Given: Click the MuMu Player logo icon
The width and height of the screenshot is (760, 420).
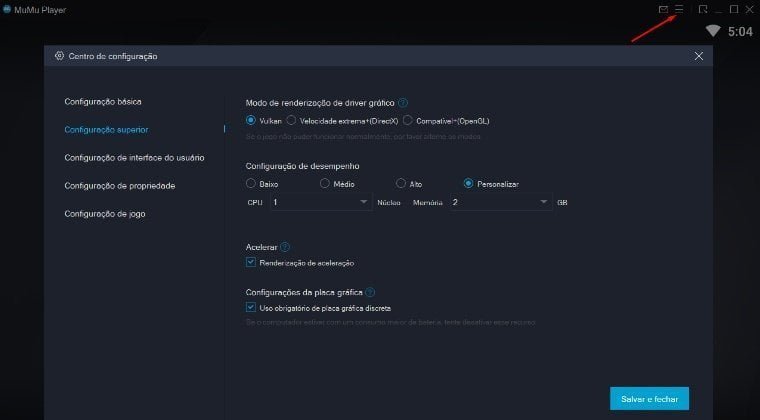Looking at the screenshot, I should (7, 9).
